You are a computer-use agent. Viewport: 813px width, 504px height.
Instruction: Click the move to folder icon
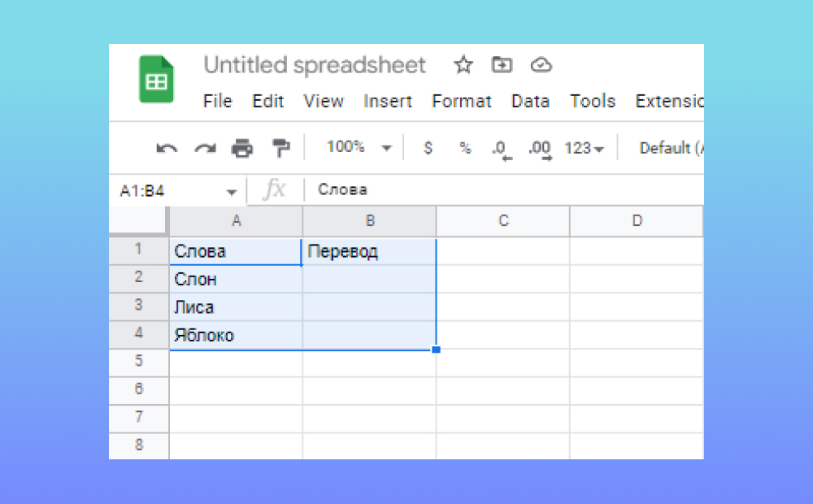point(502,65)
